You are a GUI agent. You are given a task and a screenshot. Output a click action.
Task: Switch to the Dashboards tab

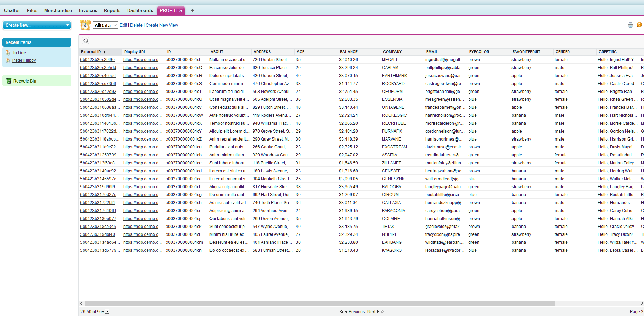[x=140, y=11]
